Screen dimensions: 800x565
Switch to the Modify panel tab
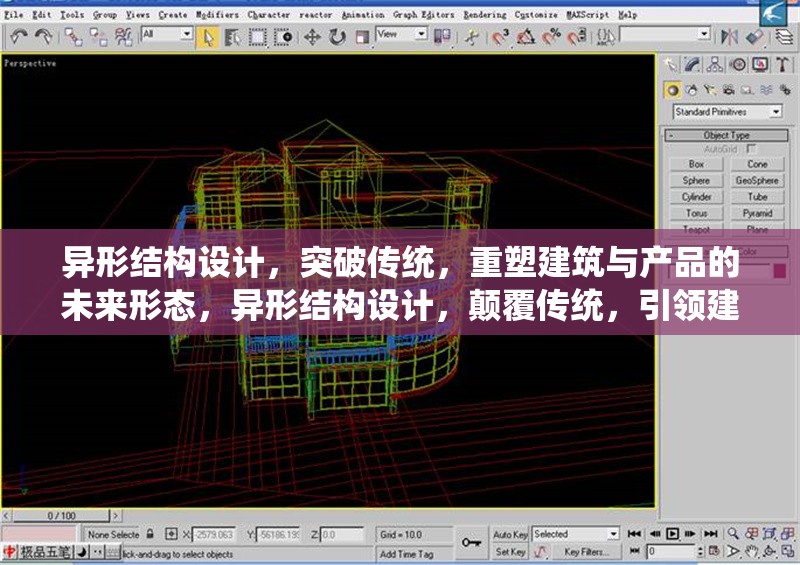coord(692,64)
